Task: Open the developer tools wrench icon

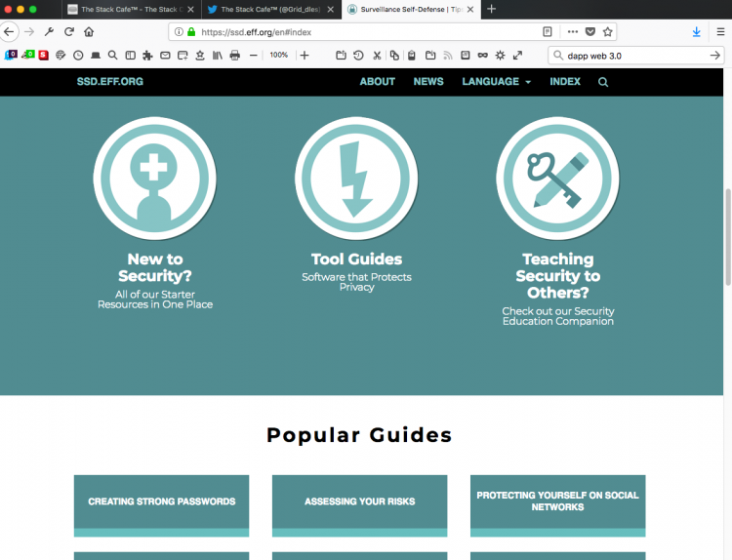Action: [x=49, y=32]
